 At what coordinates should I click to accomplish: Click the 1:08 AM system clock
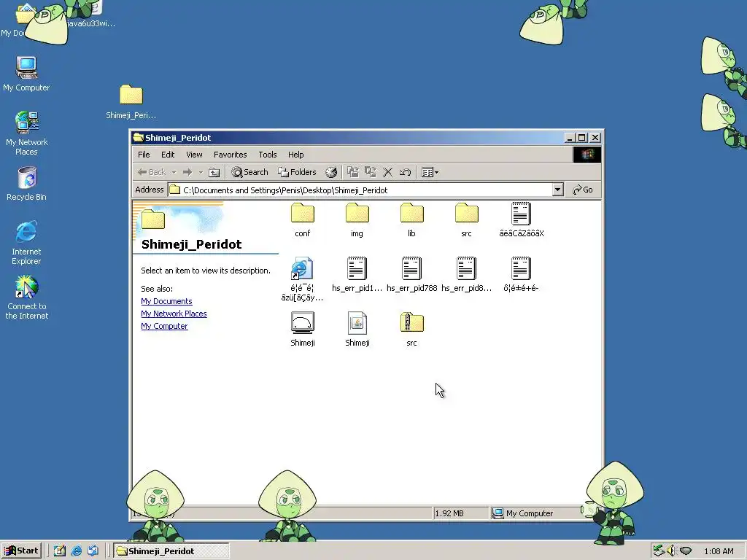719,551
